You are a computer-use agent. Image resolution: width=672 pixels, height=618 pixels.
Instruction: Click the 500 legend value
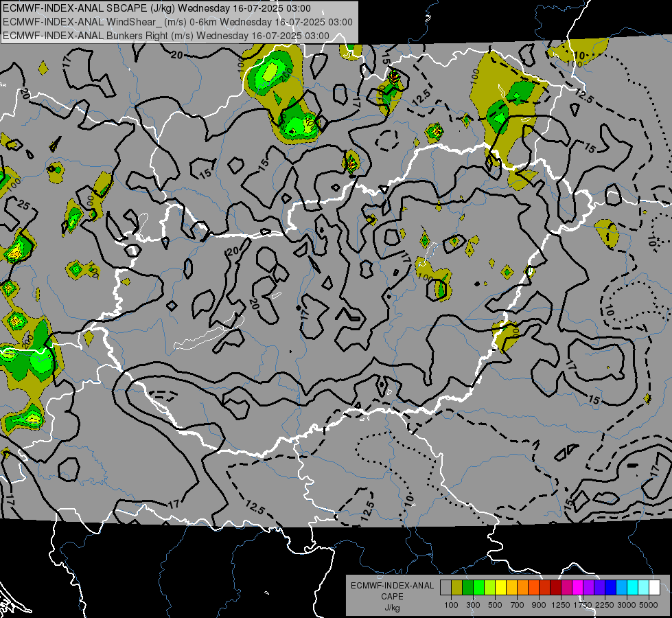[x=495, y=605]
